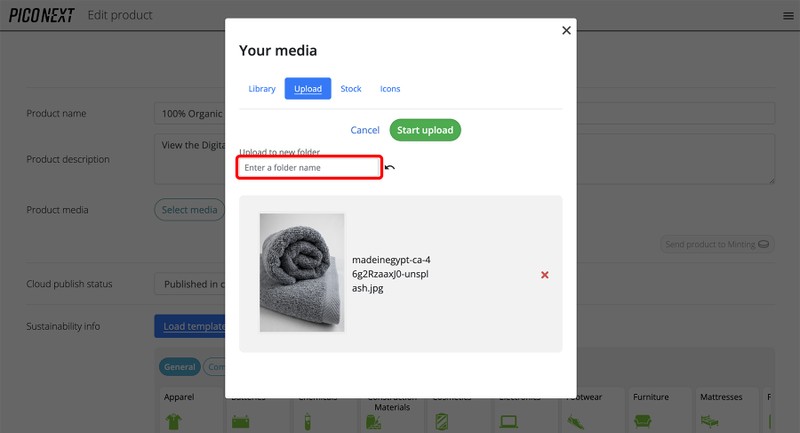Remove the towel image from upload queue
The image size is (800, 433).
point(544,275)
